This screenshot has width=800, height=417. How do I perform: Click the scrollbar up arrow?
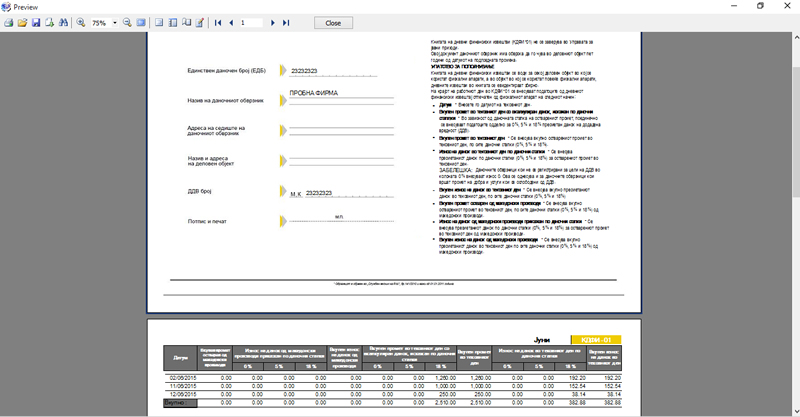click(796, 37)
